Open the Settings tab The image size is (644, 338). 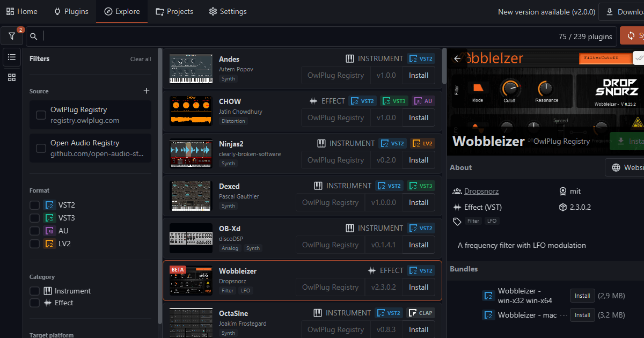[x=228, y=11]
